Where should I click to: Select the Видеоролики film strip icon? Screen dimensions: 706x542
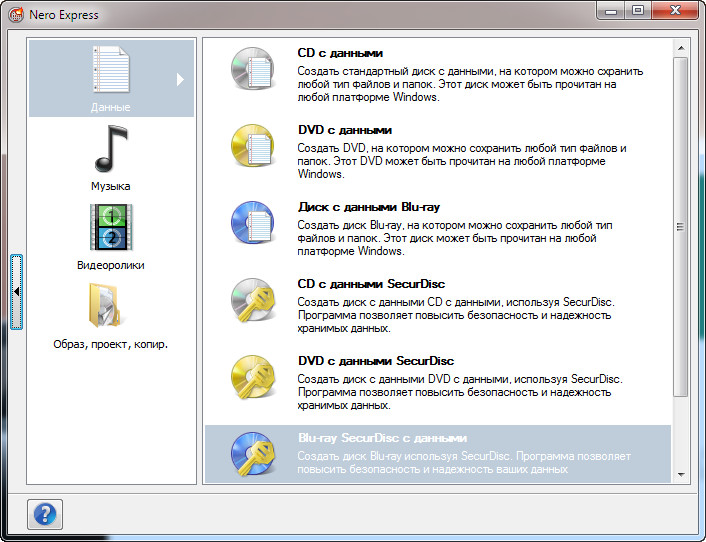pyautogui.click(x=110, y=228)
